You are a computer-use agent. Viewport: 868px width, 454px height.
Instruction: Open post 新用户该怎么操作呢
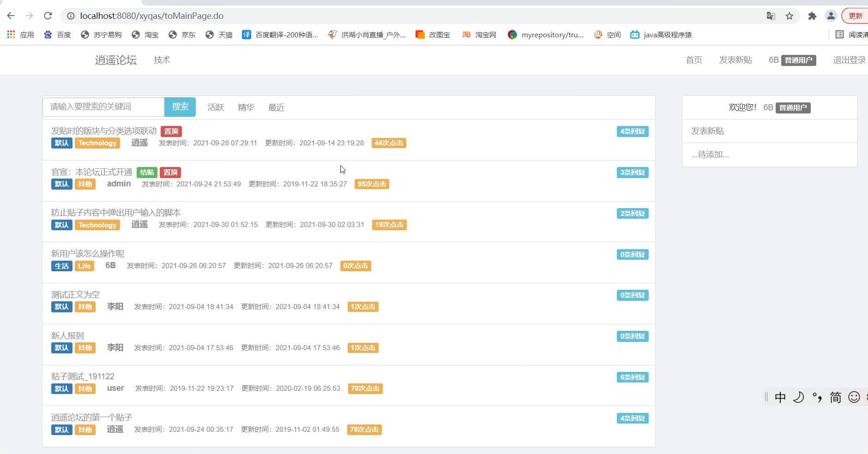pyautogui.click(x=88, y=254)
